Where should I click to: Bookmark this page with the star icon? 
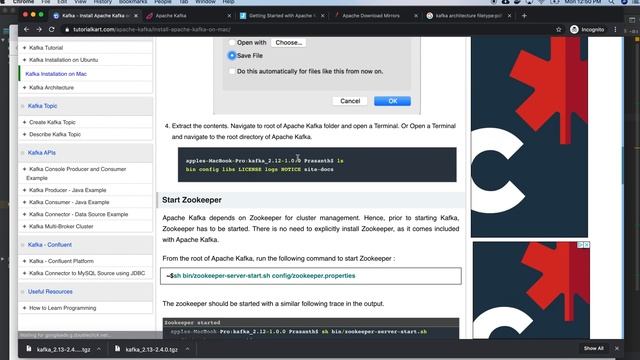coord(558,29)
